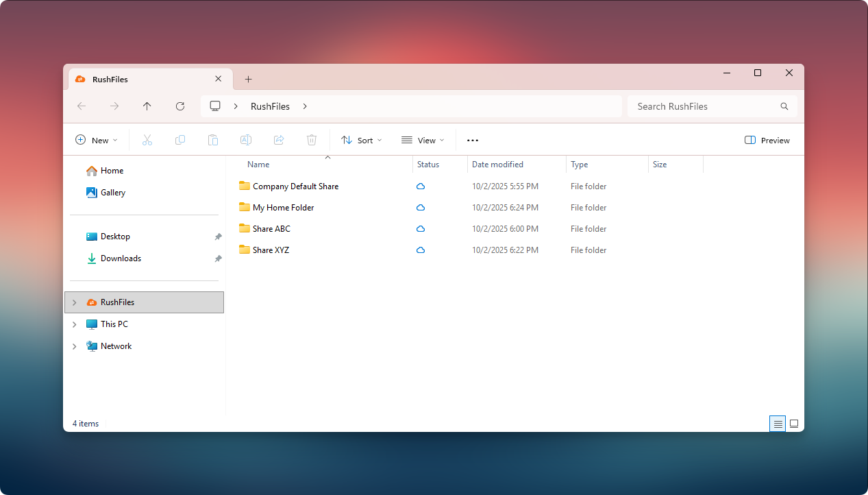Sort by Date modified column header
The image size is (868, 495).
pyautogui.click(x=497, y=165)
